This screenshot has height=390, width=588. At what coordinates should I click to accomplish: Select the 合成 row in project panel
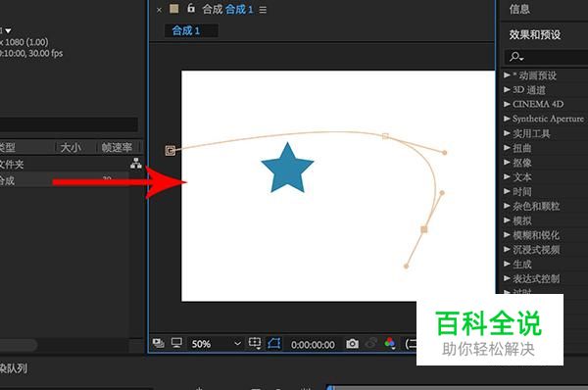coord(65,180)
